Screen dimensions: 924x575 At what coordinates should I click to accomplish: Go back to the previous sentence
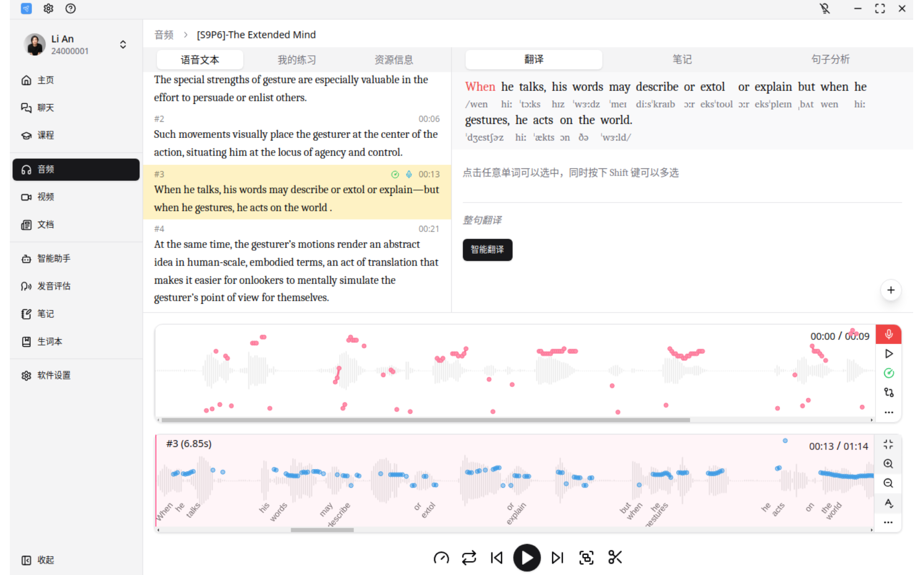tap(497, 557)
